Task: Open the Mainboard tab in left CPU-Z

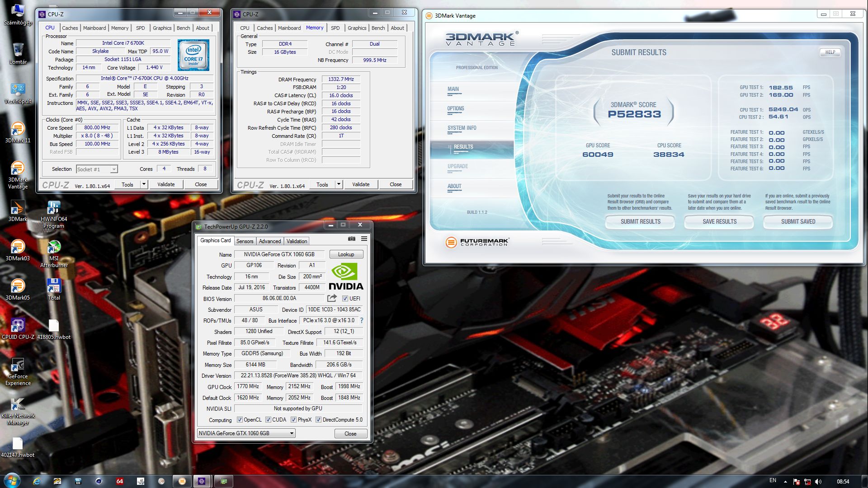Action: pos(94,28)
